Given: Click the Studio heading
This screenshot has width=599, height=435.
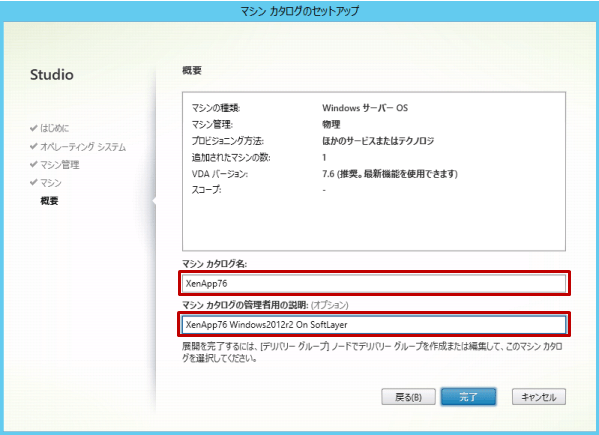Looking at the screenshot, I should click(x=52, y=74).
